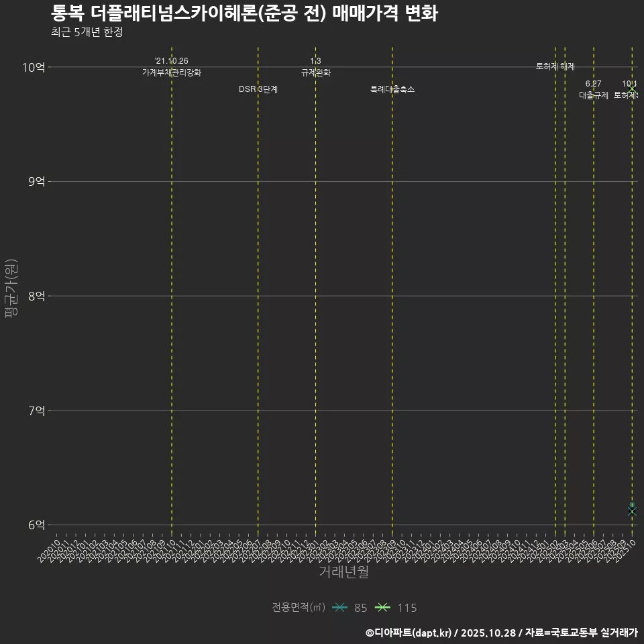Screen dimensions: 644x644
Task: Click the green X data point near 10.1 토허제
Action: tap(632, 89)
